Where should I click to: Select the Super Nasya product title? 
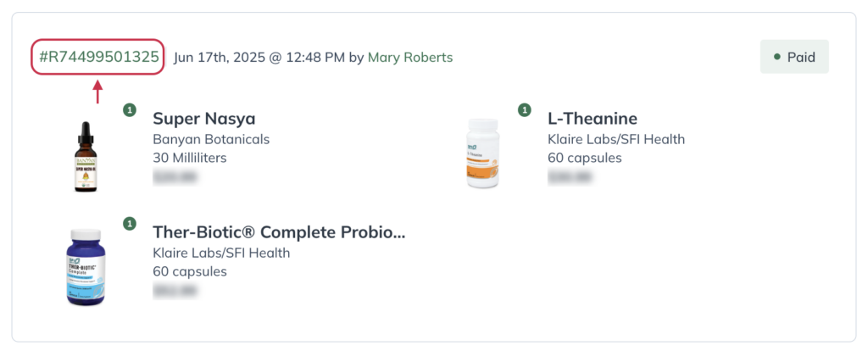204,119
